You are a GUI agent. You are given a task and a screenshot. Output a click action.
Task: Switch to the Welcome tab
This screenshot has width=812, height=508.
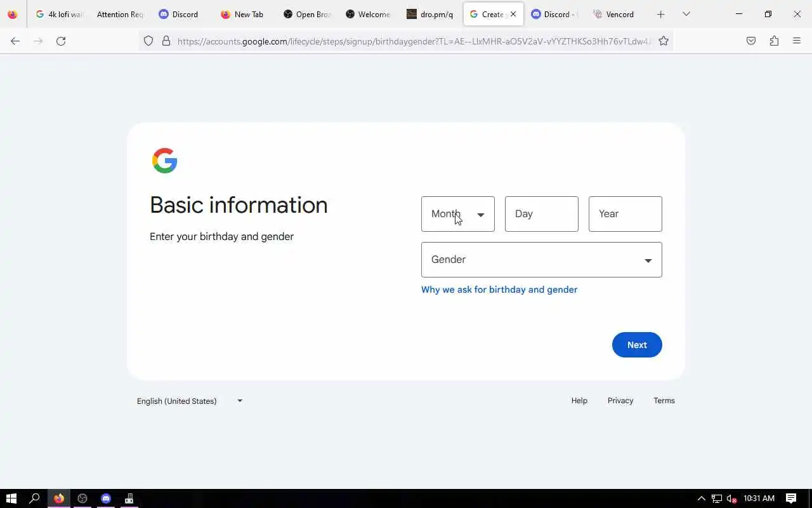[369, 14]
